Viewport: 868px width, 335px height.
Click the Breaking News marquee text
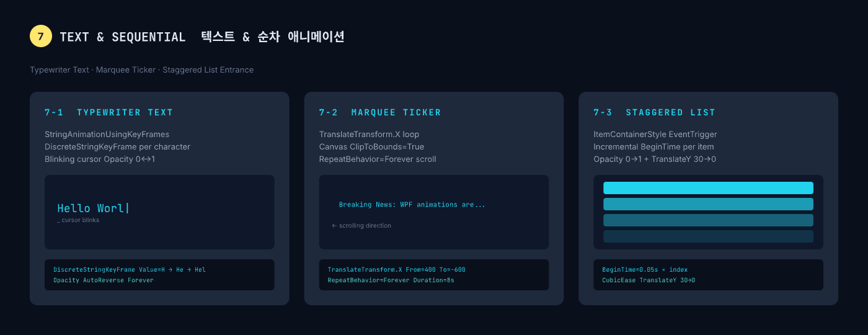tap(412, 205)
